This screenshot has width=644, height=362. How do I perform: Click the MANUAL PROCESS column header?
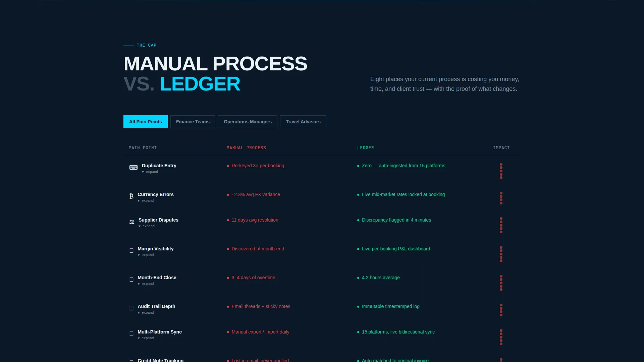pyautogui.click(x=246, y=148)
